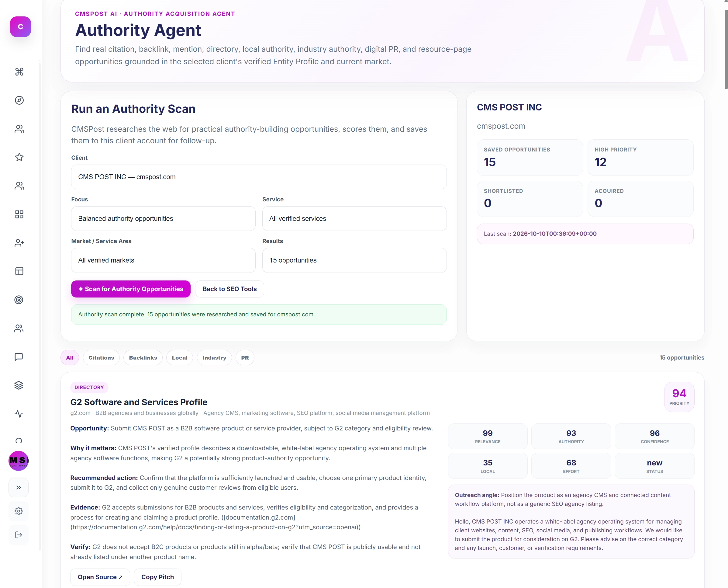Click the chat bubble sidebar icon

(x=19, y=357)
